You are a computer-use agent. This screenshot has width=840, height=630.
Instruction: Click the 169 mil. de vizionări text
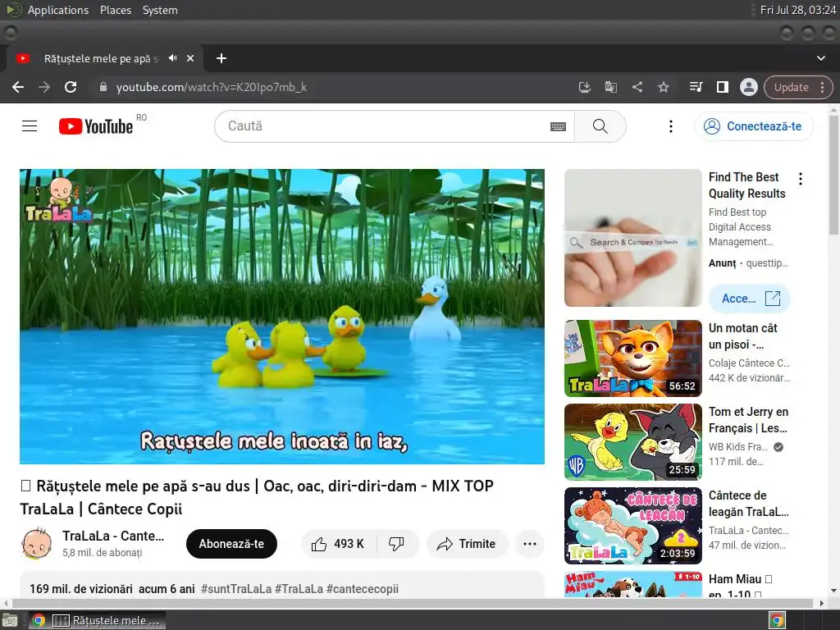pyautogui.click(x=81, y=589)
